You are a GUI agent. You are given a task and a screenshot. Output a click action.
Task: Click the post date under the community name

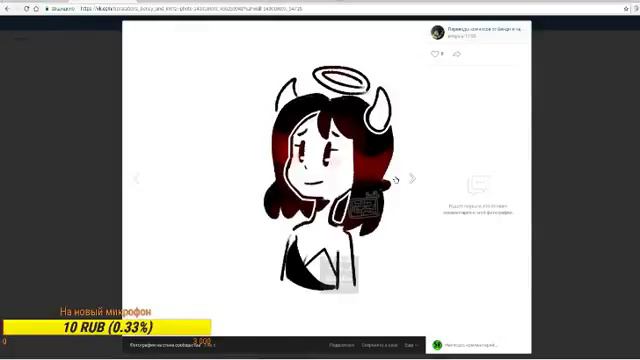tap(462, 36)
